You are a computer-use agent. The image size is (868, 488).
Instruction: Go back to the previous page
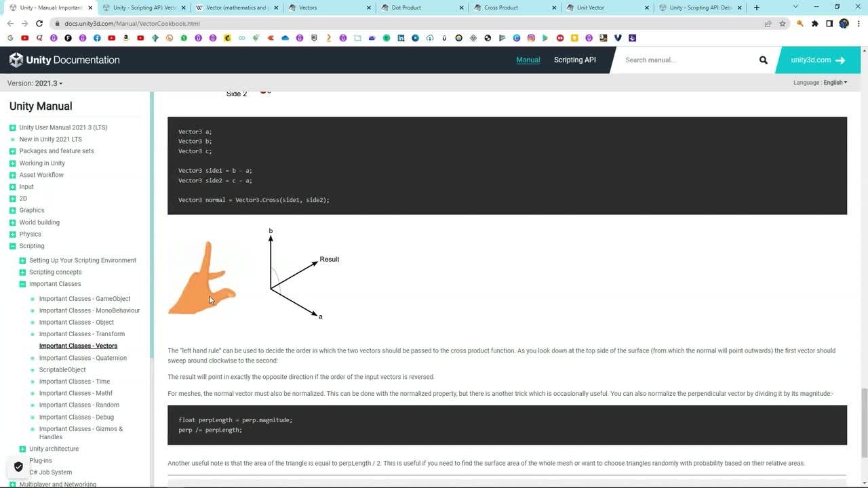(10, 23)
